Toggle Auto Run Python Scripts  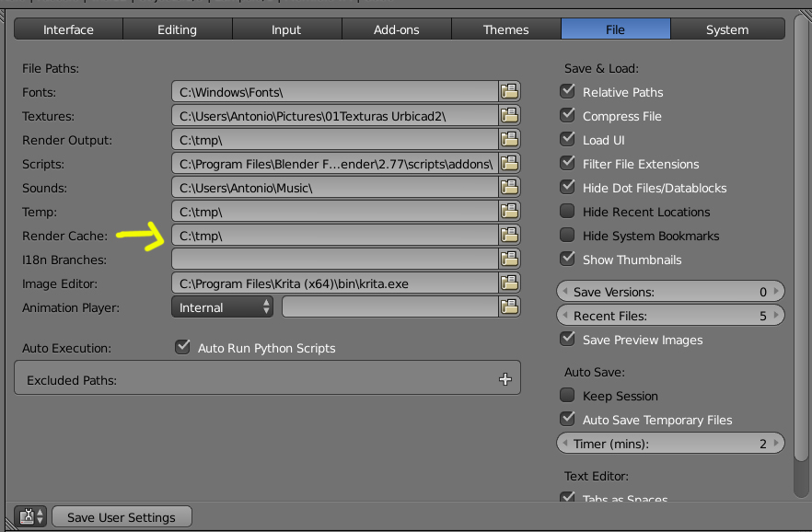[x=182, y=348]
